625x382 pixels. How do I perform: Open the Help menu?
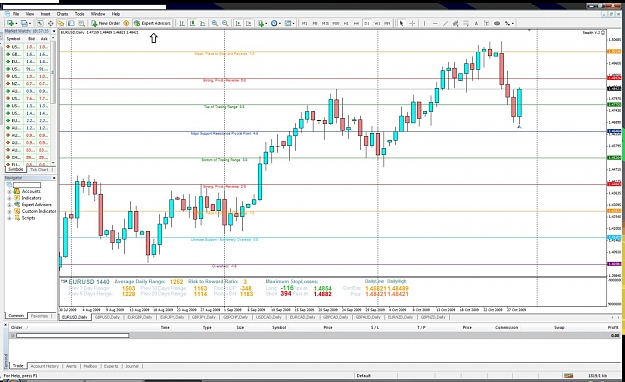pos(116,14)
